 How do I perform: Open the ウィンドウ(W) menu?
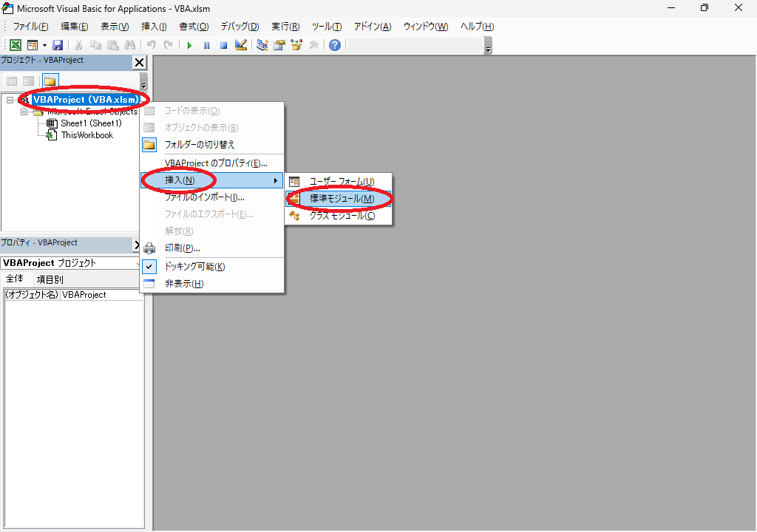click(425, 27)
